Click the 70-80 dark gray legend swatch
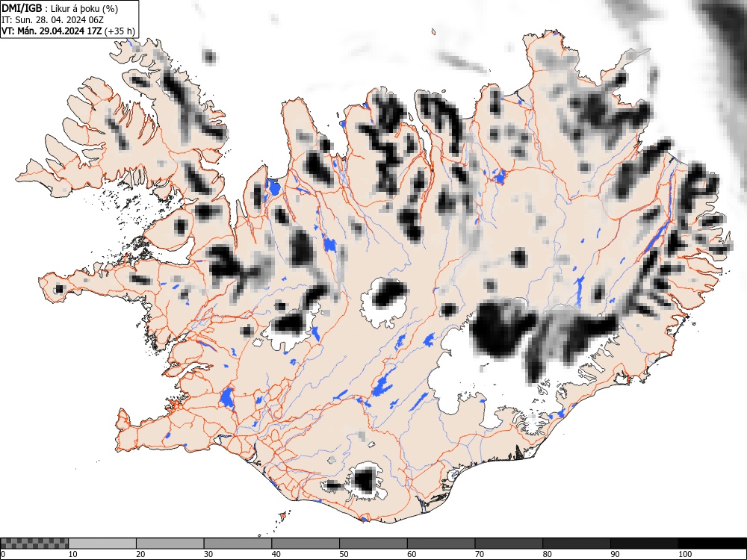The image size is (747, 560). click(x=509, y=544)
